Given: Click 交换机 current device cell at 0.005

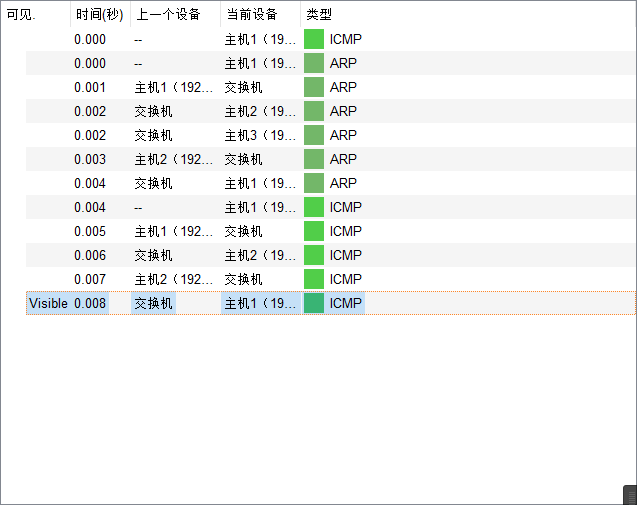Looking at the screenshot, I should [243, 231].
